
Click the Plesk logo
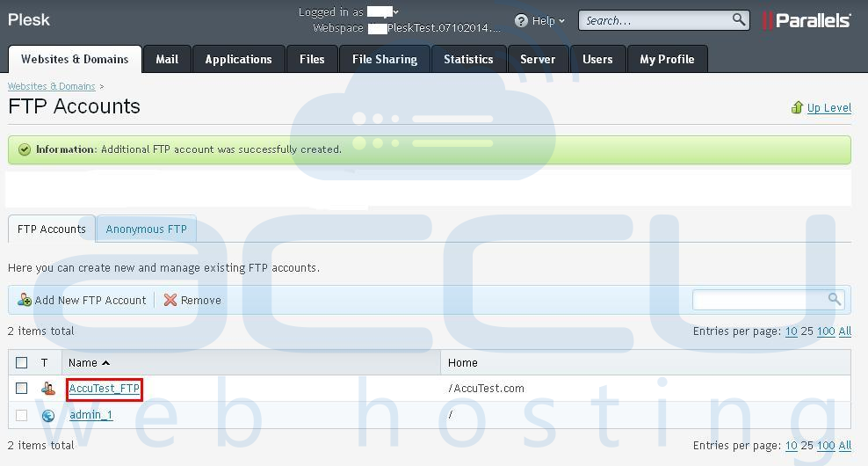click(x=29, y=20)
